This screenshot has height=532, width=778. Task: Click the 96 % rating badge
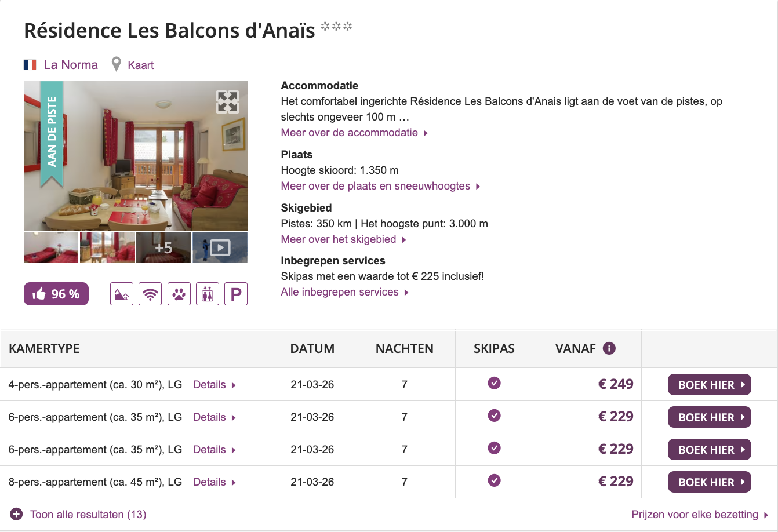pos(56,294)
